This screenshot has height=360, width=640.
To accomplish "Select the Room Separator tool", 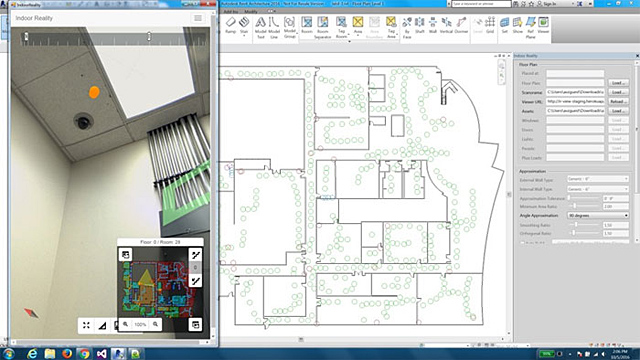I will [322, 28].
